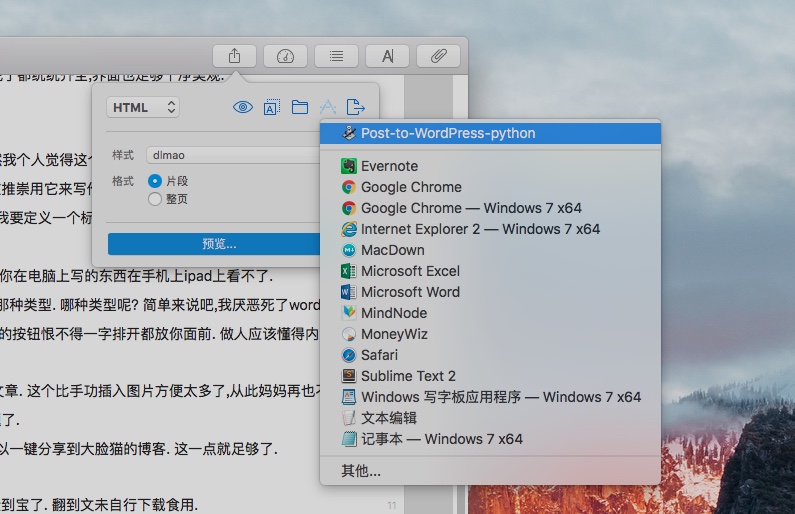Open the attachments paperclip button
The height and width of the screenshot is (514, 795).
(x=438, y=56)
